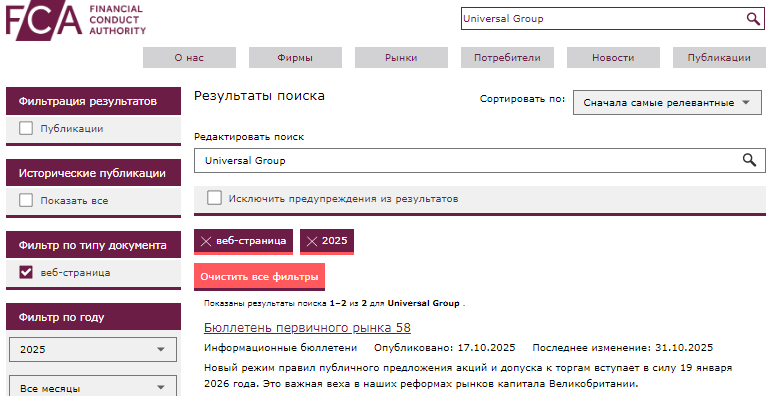
Task: Toggle the Публикации checkbox
Action: tap(26, 129)
